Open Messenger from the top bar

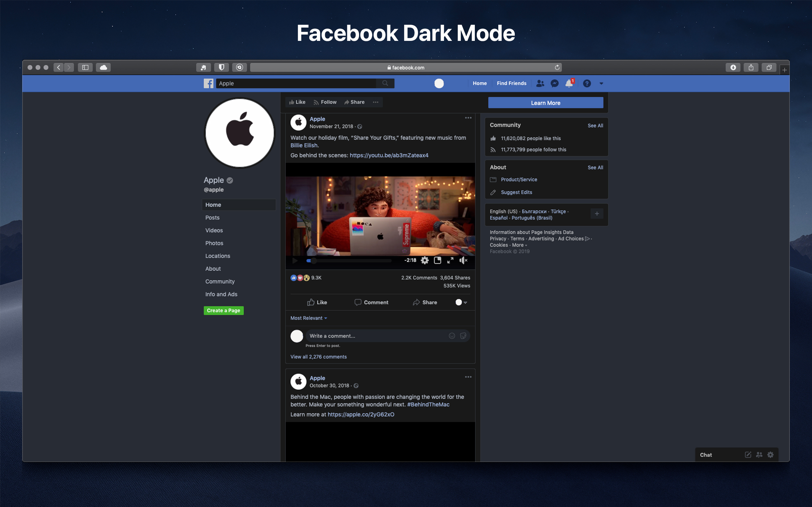[554, 83]
